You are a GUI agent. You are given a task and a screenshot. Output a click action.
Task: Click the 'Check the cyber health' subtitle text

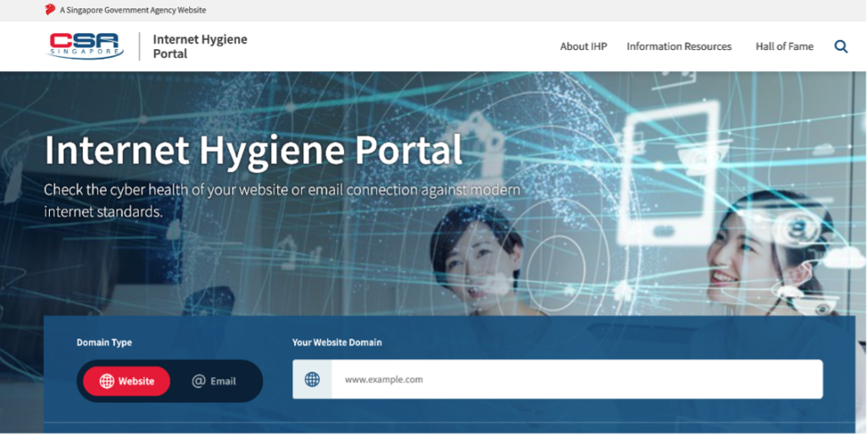(x=281, y=200)
